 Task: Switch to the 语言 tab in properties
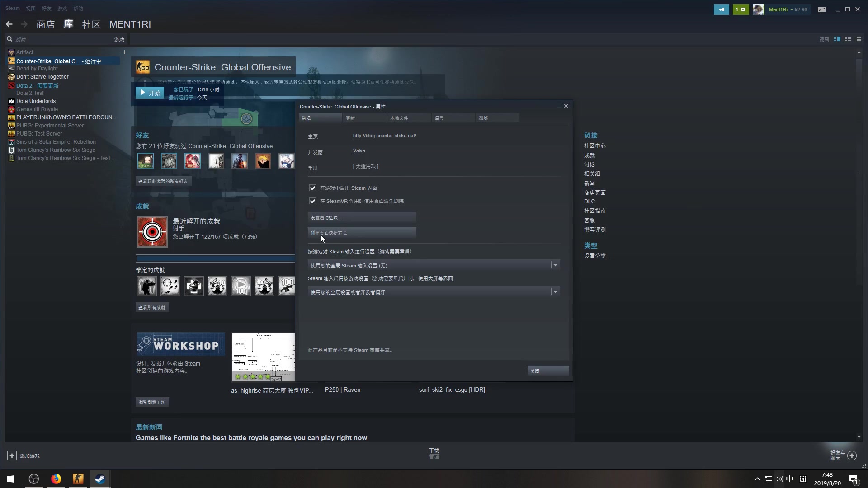point(453,118)
